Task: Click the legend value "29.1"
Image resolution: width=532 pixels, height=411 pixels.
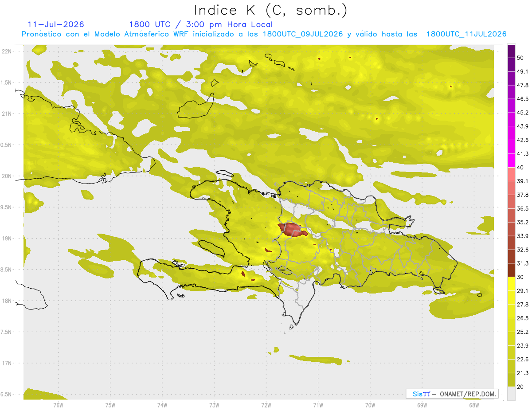Action: coord(523,291)
